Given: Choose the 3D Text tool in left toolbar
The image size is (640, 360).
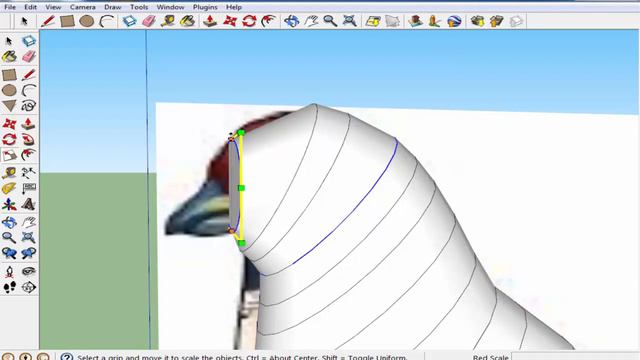Looking at the screenshot, I should (x=29, y=204).
